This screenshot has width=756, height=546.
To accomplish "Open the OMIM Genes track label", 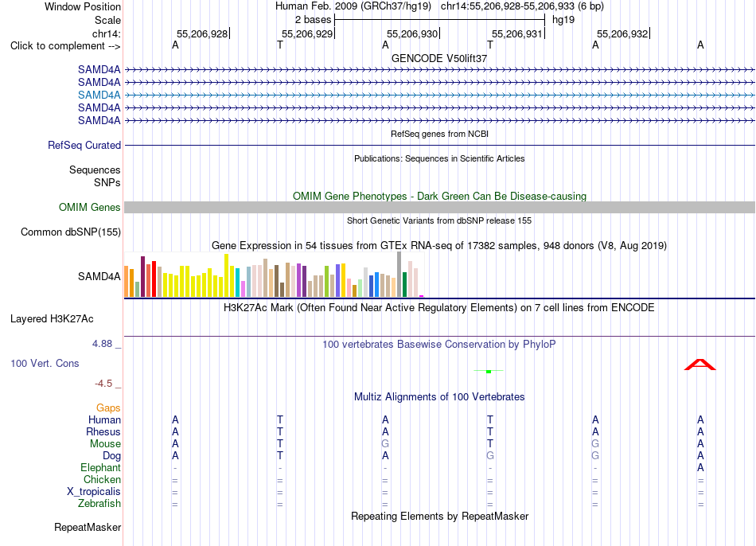I will [x=90, y=208].
